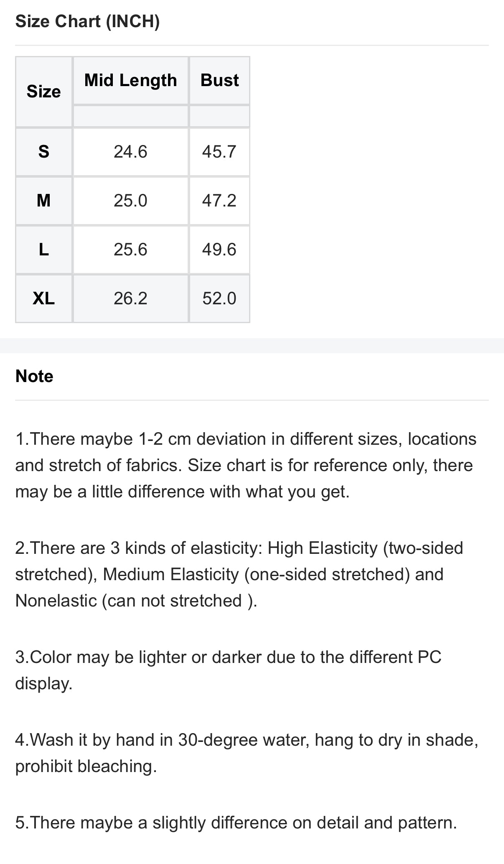Click the Bust column header

tap(219, 80)
